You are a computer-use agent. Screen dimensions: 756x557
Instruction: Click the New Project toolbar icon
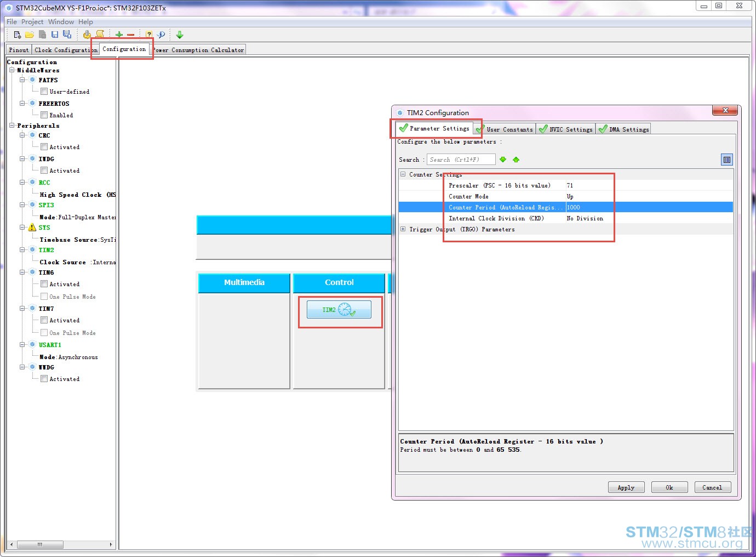pos(17,35)
